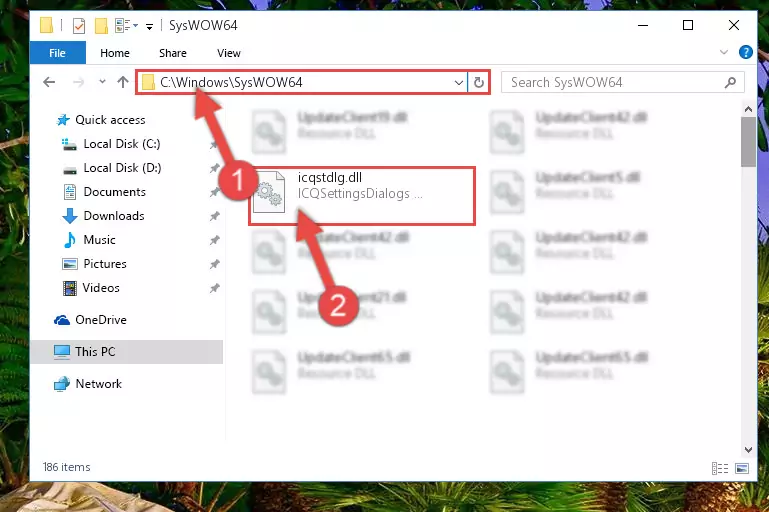The height and width of the screenshot is (512, 769).
Task: Click the pin icon beside Videos
Action: pos(214,288)
